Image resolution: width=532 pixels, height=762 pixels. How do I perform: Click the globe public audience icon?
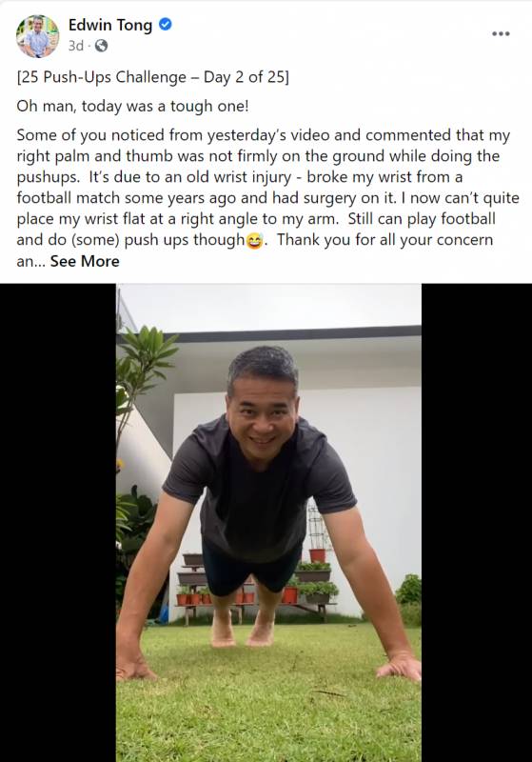click(101, 46)
